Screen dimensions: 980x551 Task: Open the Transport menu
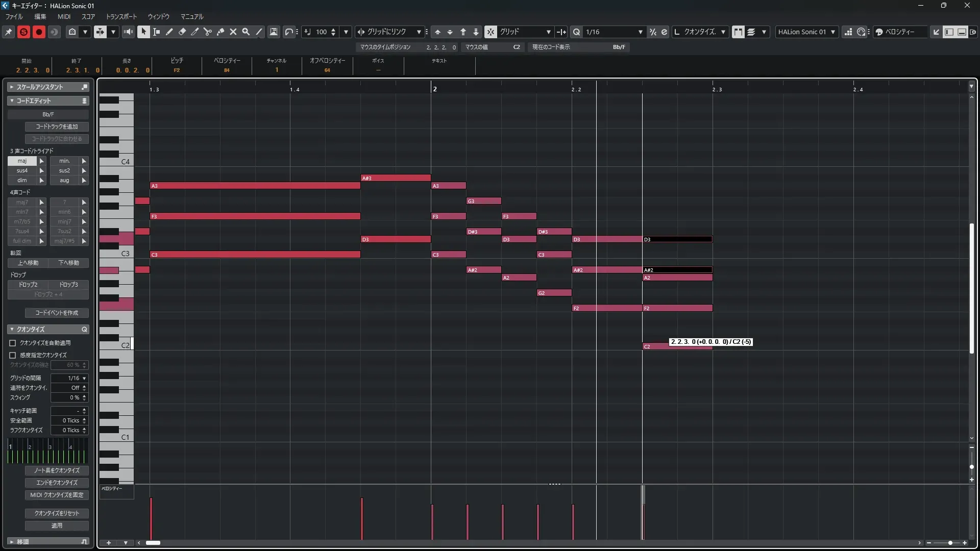coord(121,16)
